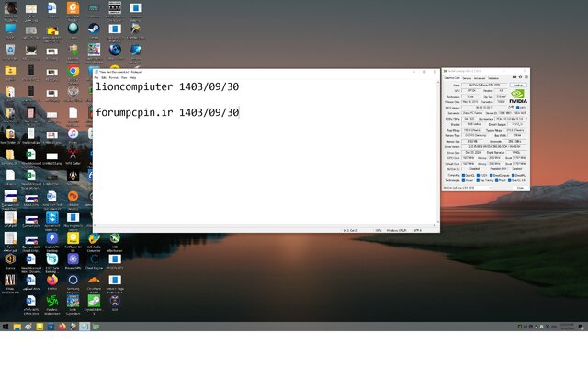Click the Lookup button in GPU-Z
Screen dimensions: 588x368
[517, 85]
